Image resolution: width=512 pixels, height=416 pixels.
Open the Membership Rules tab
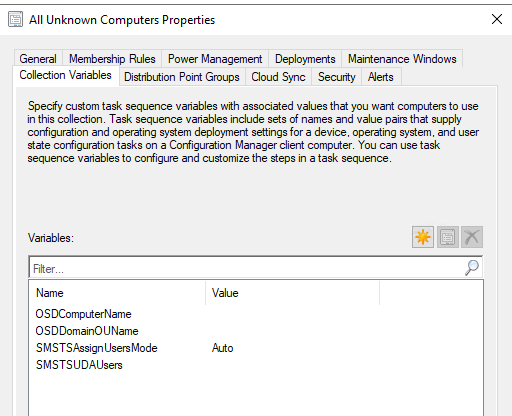112,59
